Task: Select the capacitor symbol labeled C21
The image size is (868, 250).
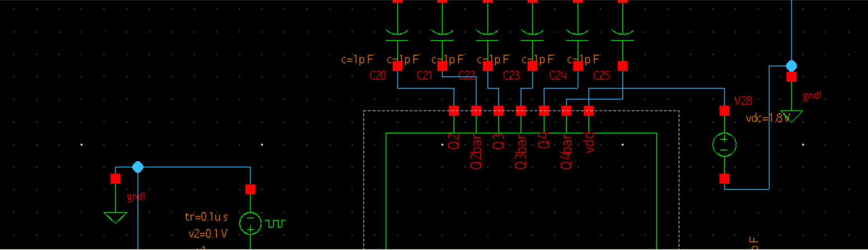Action: point(442,35)
